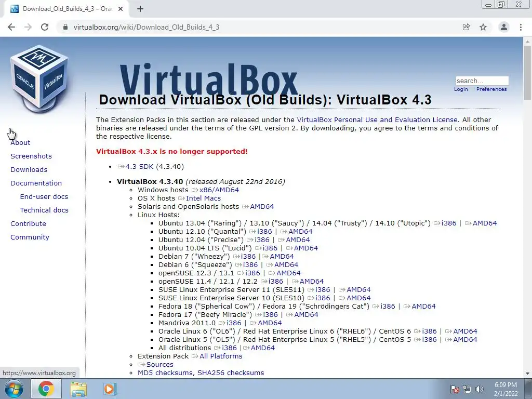
Task: Click AMD64 for Fedora 18 Spherical Cow
Action: 423,307
